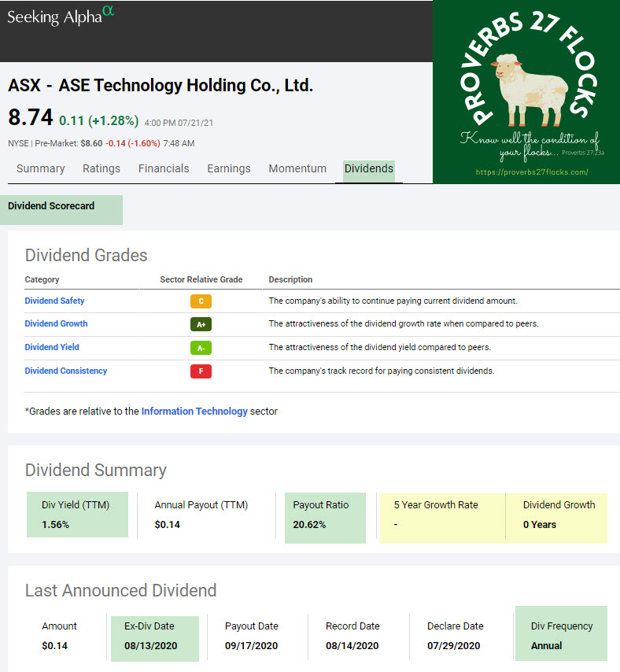This screenshot has width=620, height=672.
Task: Open the Dividend Consistency link
Action: tap(65, 371)
